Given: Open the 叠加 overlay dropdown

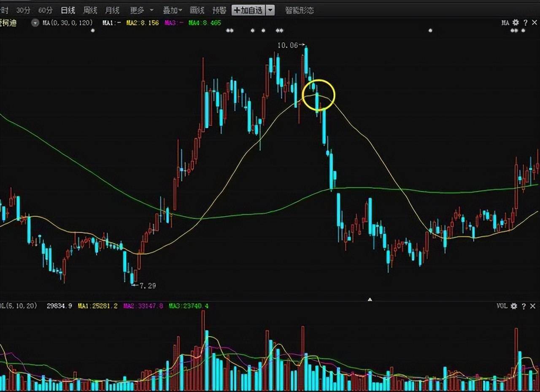Looking at the screenshot, I should tap(173, 10).
